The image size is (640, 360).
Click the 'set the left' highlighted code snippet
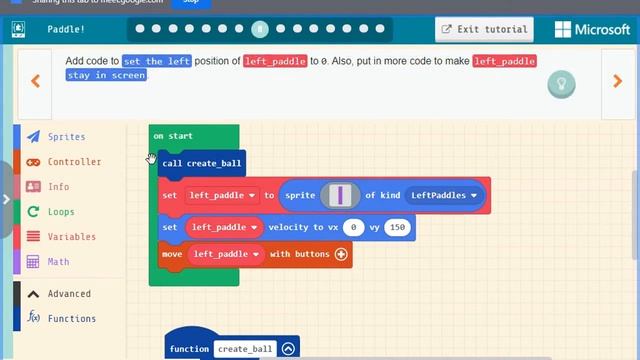[157, 61]
